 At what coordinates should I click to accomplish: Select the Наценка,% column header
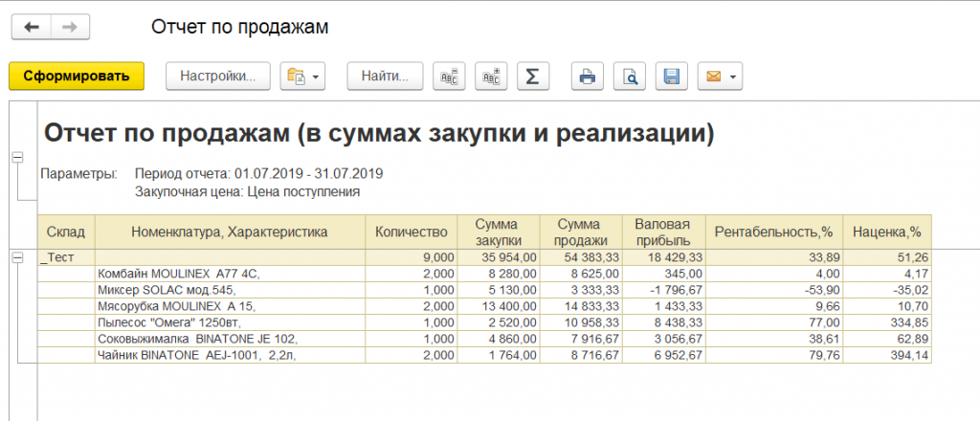click(887, 233)
